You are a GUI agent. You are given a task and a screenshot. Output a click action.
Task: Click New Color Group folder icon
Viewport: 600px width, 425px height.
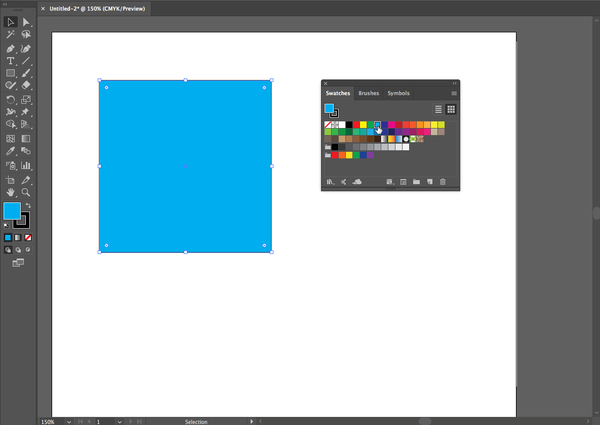[416, 182]
